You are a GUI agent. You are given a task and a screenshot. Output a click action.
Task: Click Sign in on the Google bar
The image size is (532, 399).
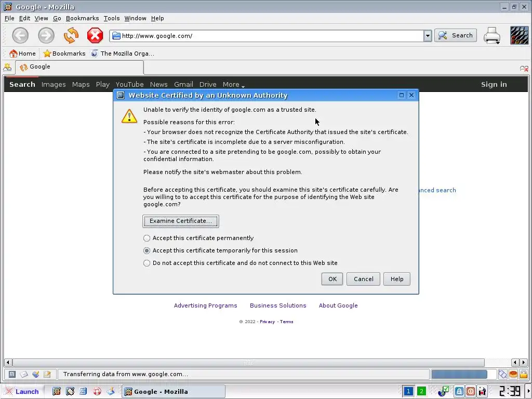point(494,85)
